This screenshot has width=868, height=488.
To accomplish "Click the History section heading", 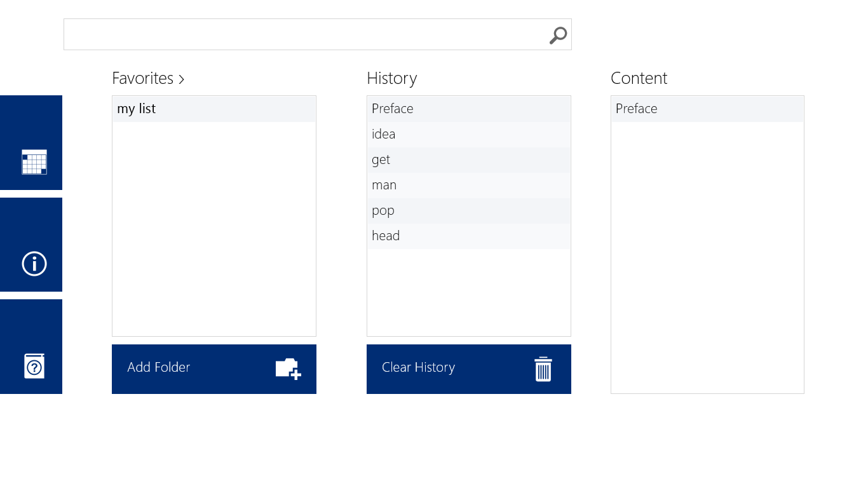I will [391, 78].
